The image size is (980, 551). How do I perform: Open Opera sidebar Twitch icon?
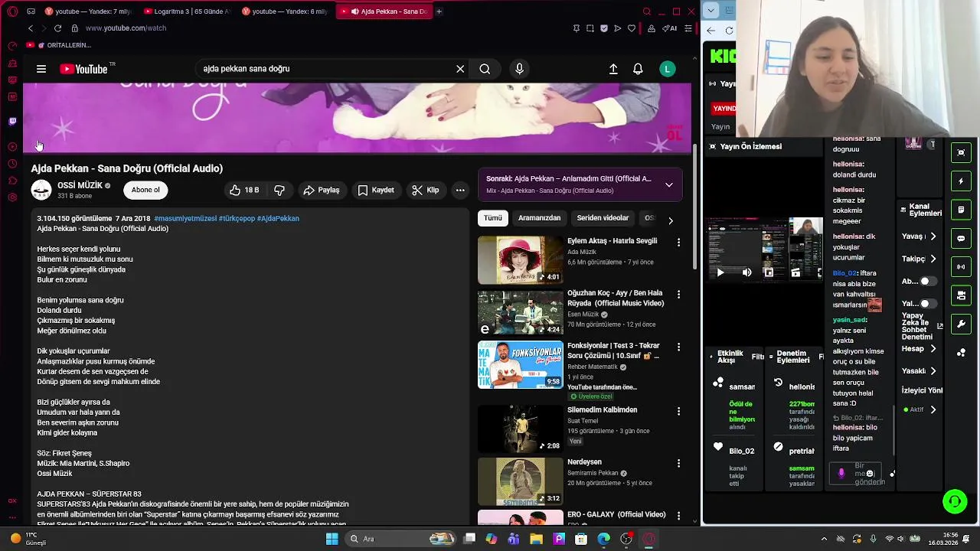coord(12,121)
